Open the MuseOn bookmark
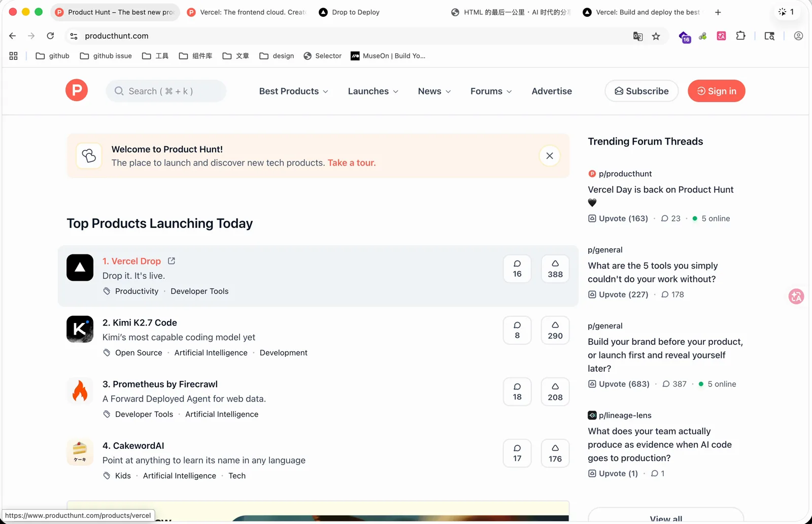 coord(388,56)
